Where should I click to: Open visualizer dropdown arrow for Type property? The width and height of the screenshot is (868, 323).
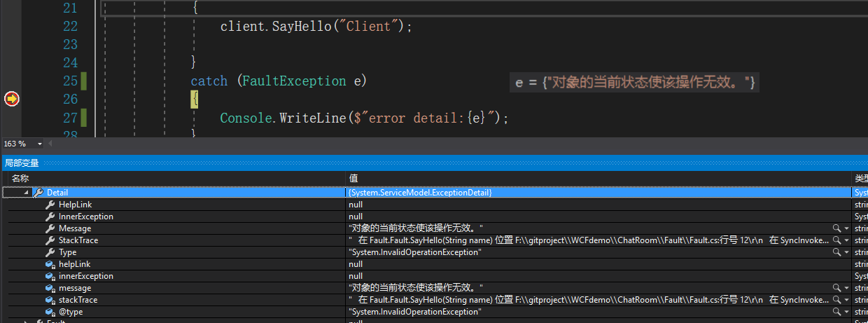click(x=846, y=252)
